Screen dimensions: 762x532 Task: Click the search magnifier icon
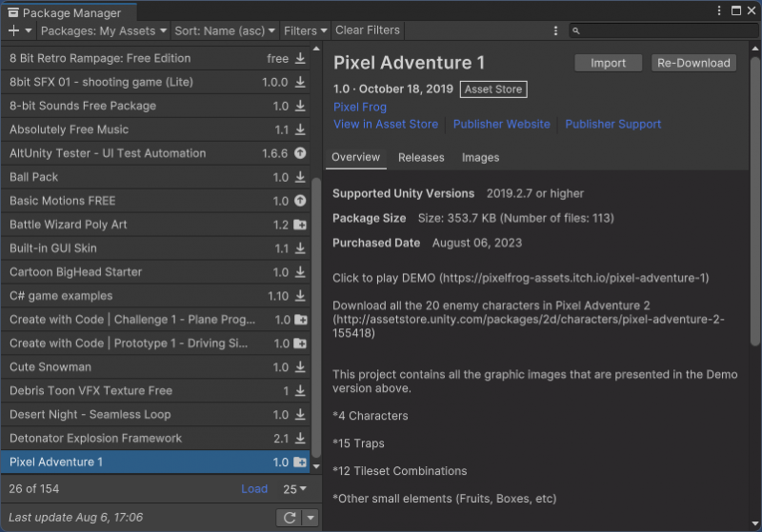coord(576,31)
